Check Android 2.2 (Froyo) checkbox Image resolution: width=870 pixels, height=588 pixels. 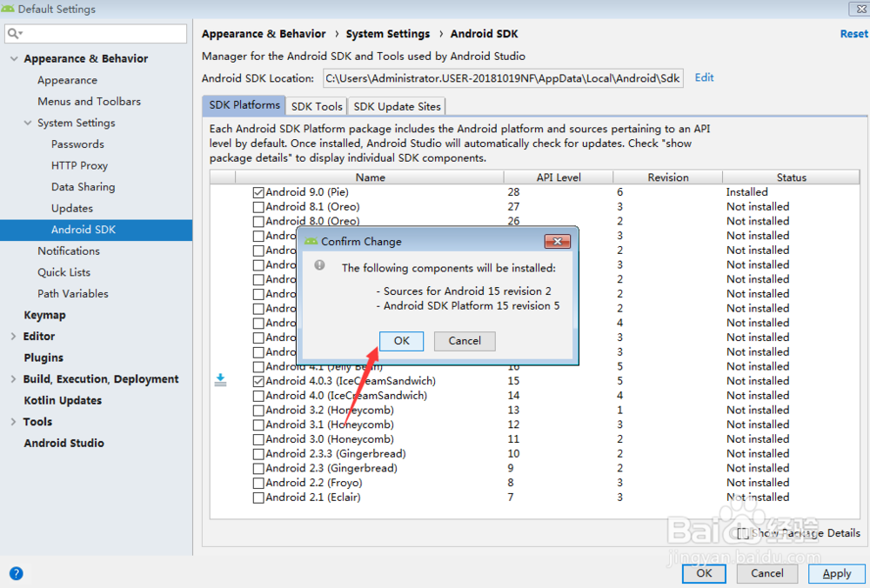point(258,483)
